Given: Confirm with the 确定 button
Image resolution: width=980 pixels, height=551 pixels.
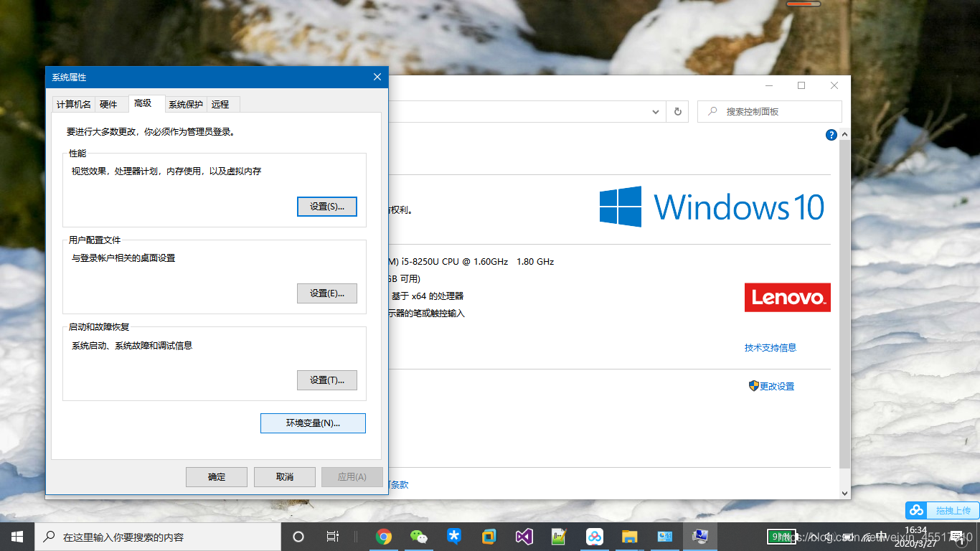Looking at the screenshot, I should (217, 477).
